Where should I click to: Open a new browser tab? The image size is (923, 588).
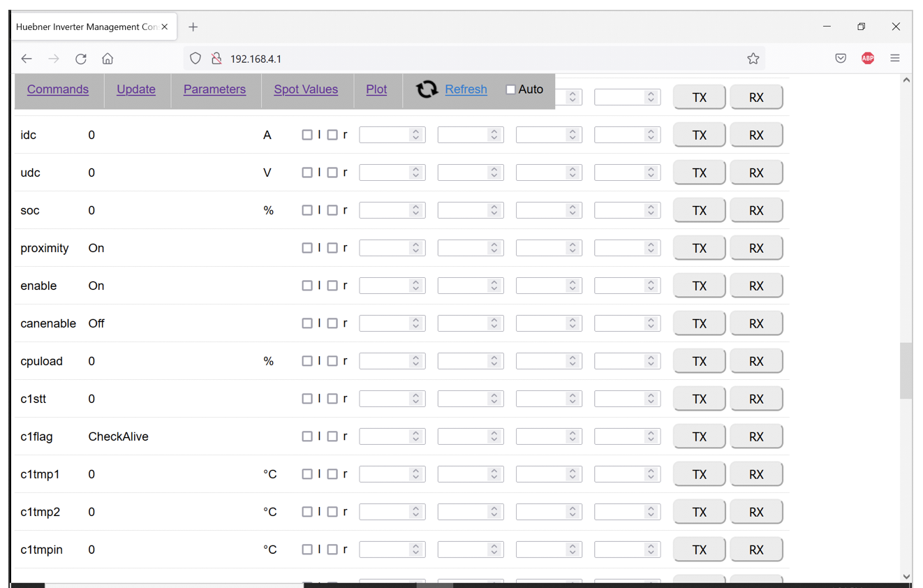193,27
